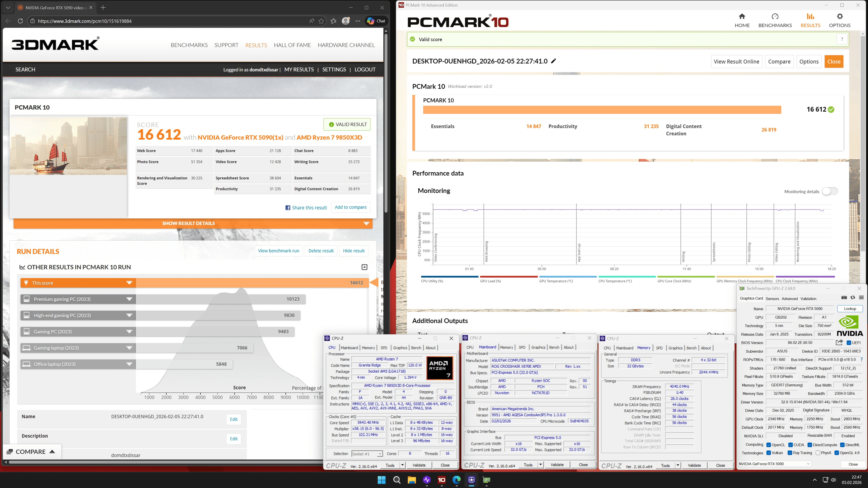Screen dimensions: 868x488
Task: Open the RESULTS tab in PCMark 10
Action: (x=810, y=21)
